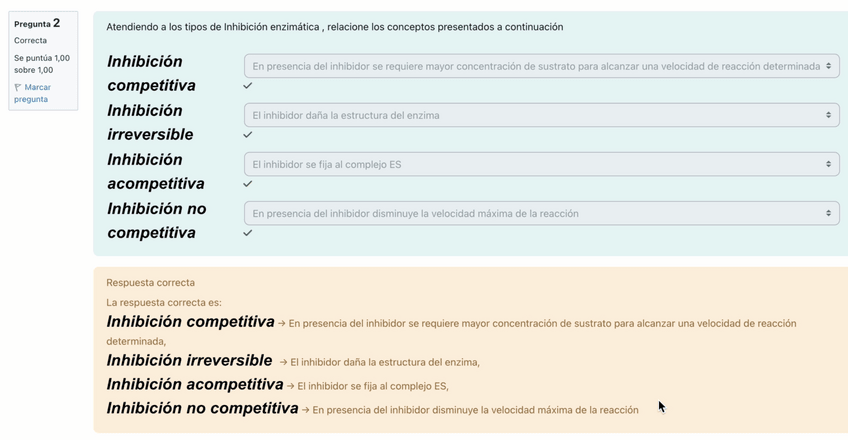Expand the 'El inhibidor daña la estructura' dropdown
This screenshot has width=848, height=440.
[541, 115]
